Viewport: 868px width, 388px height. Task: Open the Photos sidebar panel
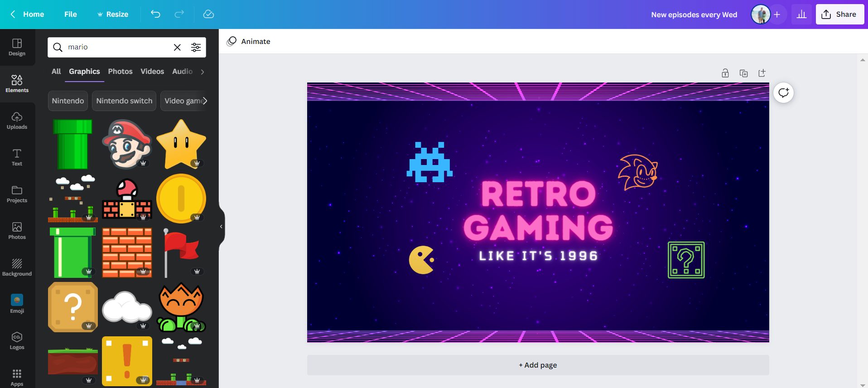tap(17, 231)
